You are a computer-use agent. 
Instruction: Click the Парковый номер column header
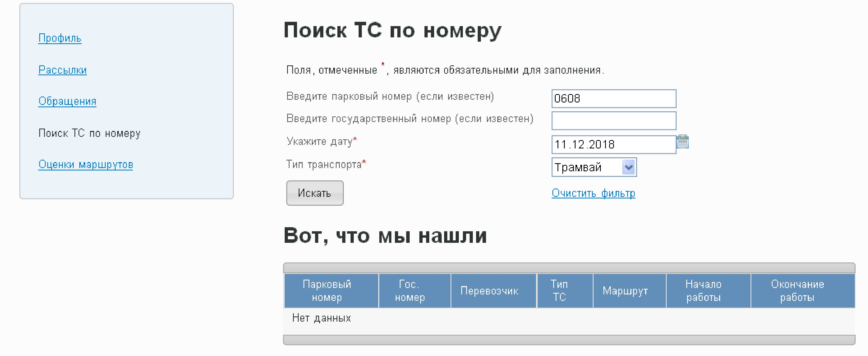(327, 291)
